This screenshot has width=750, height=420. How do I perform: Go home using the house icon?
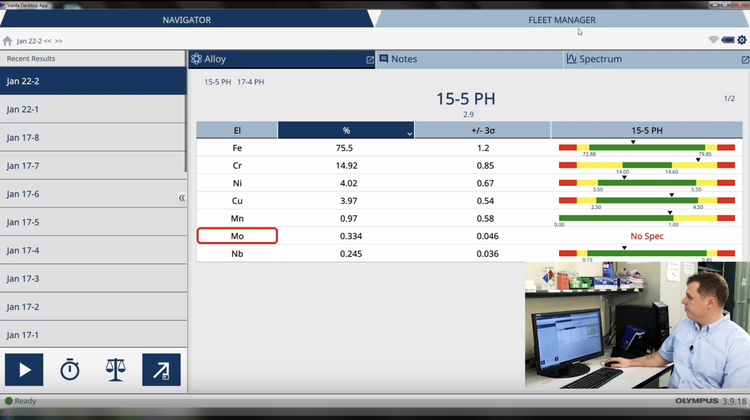tap(8, 42)
